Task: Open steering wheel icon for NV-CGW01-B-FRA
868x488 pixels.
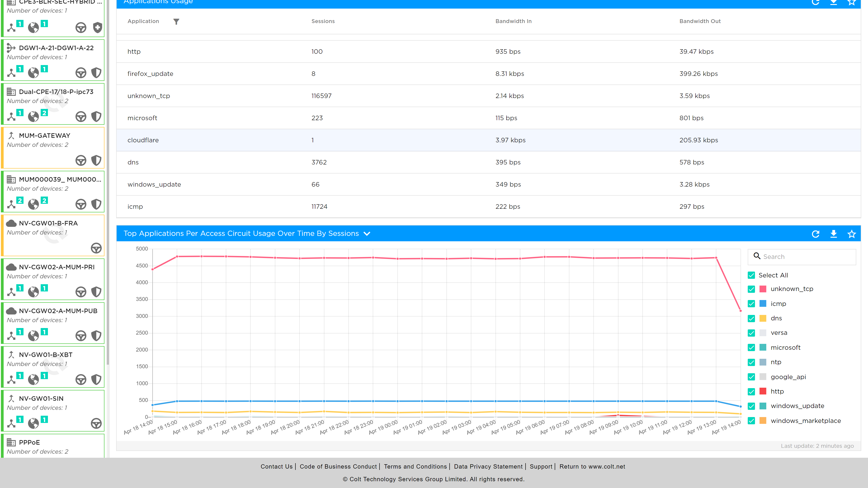Action: (96, 248)
